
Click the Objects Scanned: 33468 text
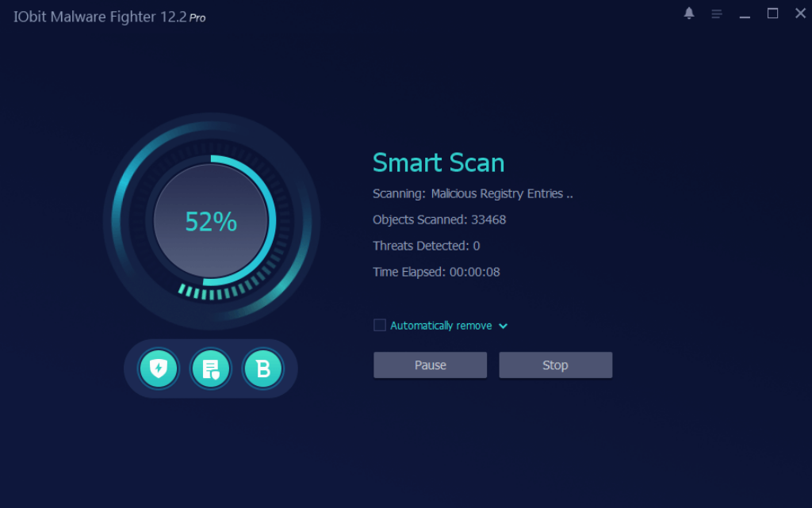(439, 220)
